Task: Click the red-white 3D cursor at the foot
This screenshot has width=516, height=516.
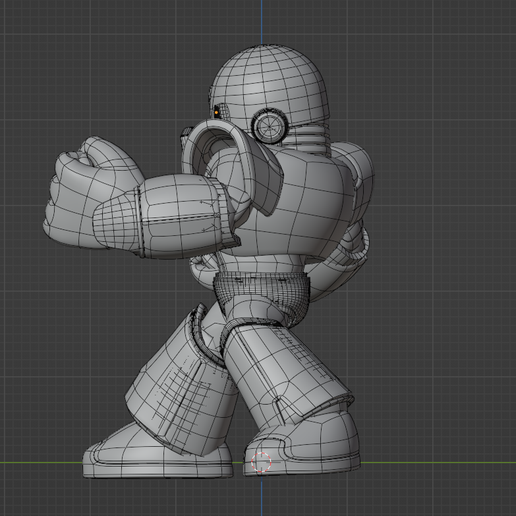Action: 261,462
